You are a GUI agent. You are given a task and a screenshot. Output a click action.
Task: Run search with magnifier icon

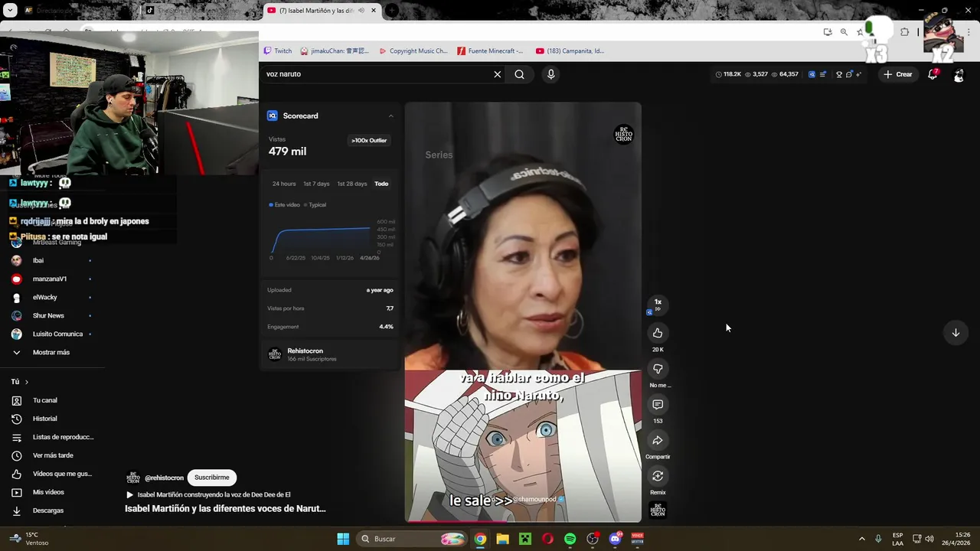520,74
